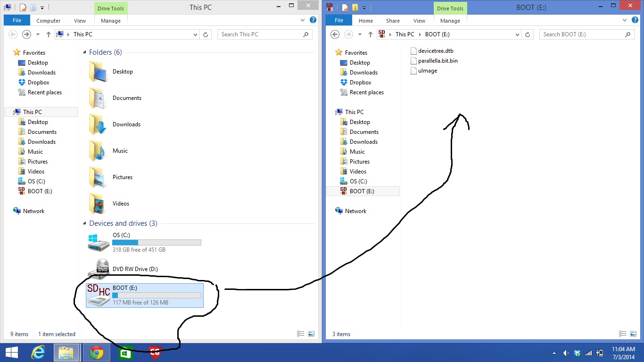The height and width of the screenshot is (362, 644).
Task: Click Help icon in This PC window
Action: pyautogui.click(x=313, y=20)
